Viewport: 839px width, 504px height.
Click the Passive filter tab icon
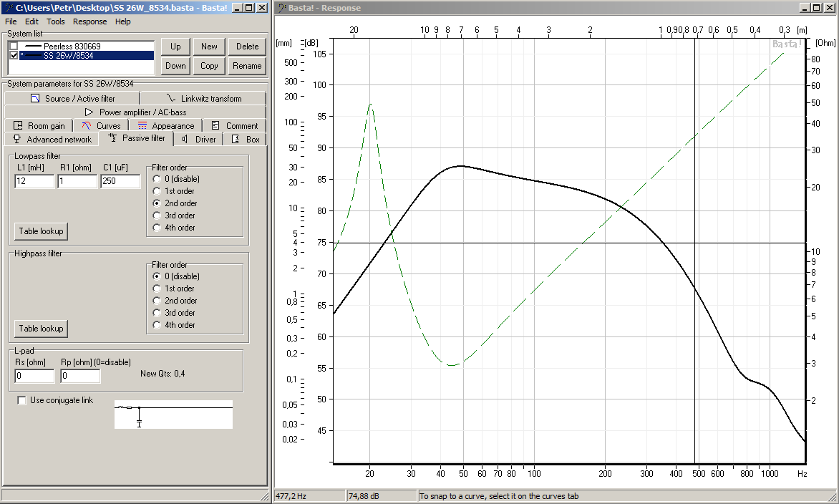point(112,138)
